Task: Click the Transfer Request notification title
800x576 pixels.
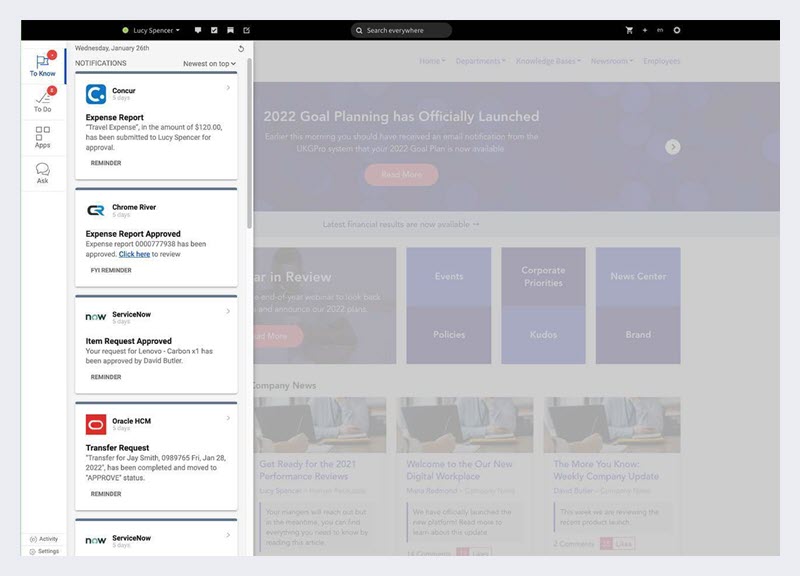Action: pyautogui.click(x=117, y=447)
